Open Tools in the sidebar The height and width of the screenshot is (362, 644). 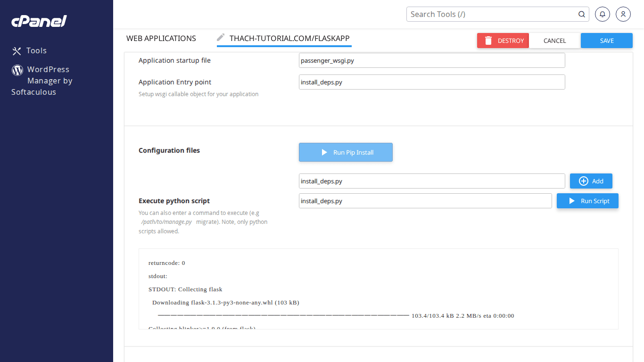[36, 51]
